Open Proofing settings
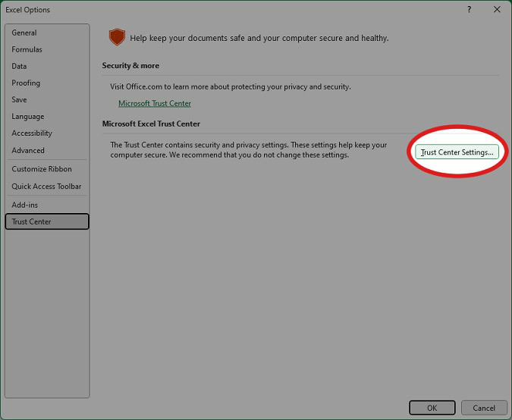 [x=47, y=83]
